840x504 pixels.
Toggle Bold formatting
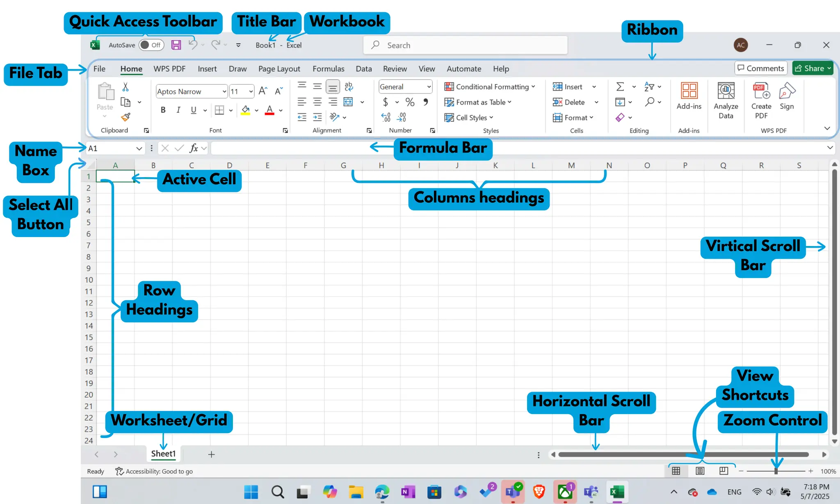163,110
